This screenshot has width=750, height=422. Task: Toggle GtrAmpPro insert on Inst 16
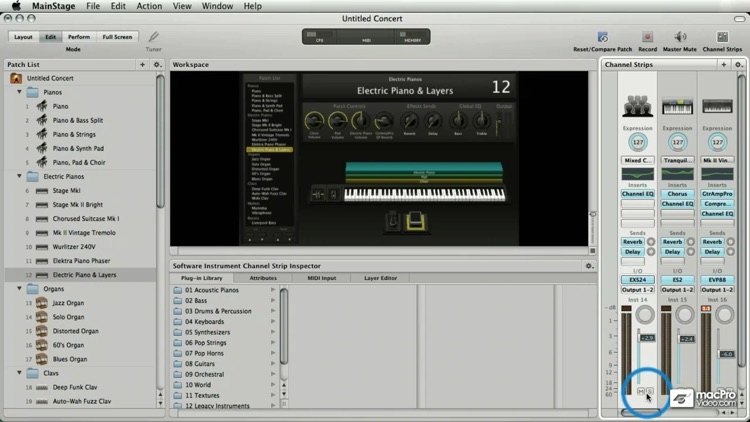click(x=717, y=194)
